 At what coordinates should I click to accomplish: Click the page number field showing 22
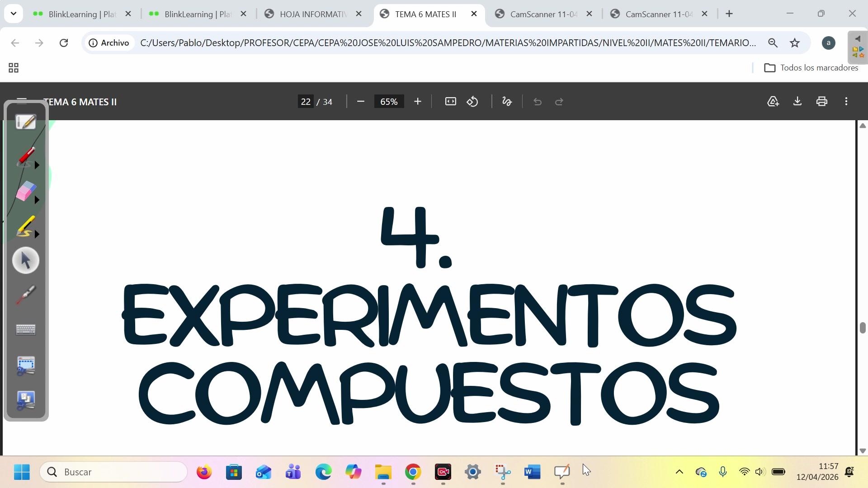[x=306, y=102]
